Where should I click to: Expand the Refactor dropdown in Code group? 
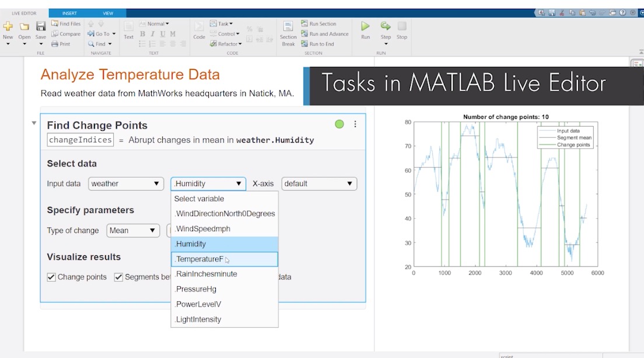coord(226,44)
